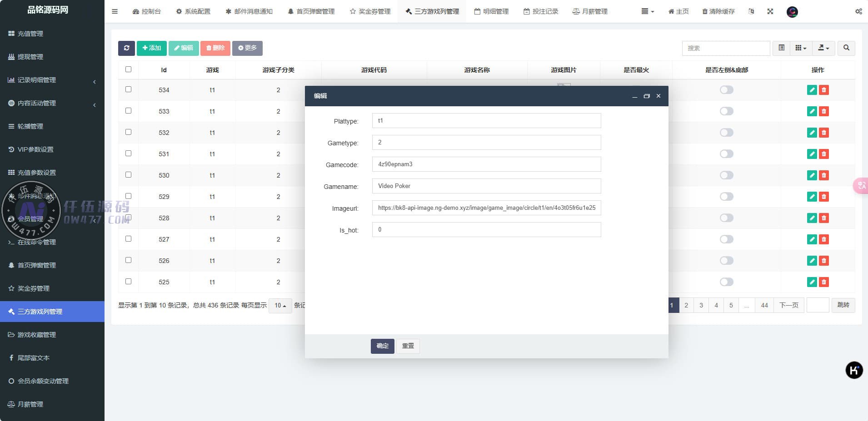Click into the Gamename input field

coord(486,186)
